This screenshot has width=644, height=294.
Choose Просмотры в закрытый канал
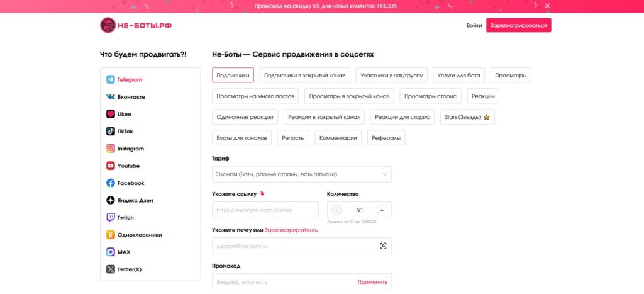[349, 96]
